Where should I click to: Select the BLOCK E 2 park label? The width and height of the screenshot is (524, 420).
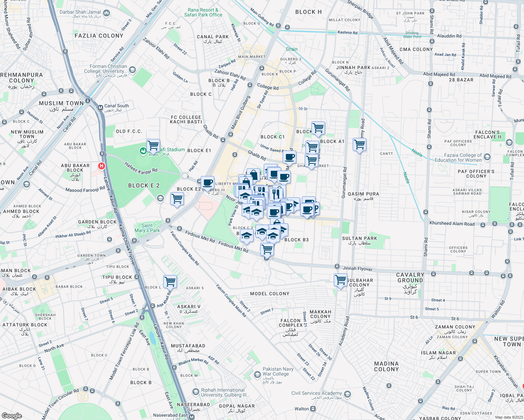tap(144, 185)
